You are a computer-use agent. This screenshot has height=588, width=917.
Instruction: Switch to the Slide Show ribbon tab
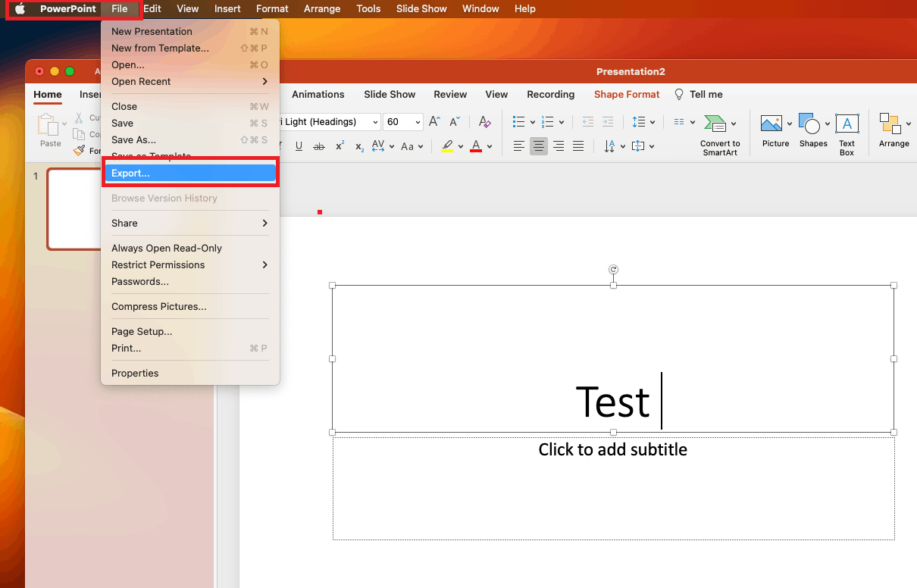[x=390, y=95]
